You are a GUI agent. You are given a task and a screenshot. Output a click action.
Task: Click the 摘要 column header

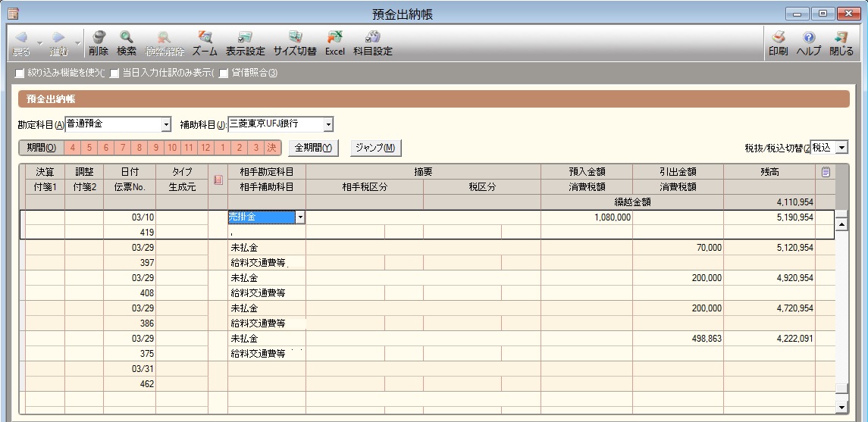pyautogui.click(x=424, y=172)
